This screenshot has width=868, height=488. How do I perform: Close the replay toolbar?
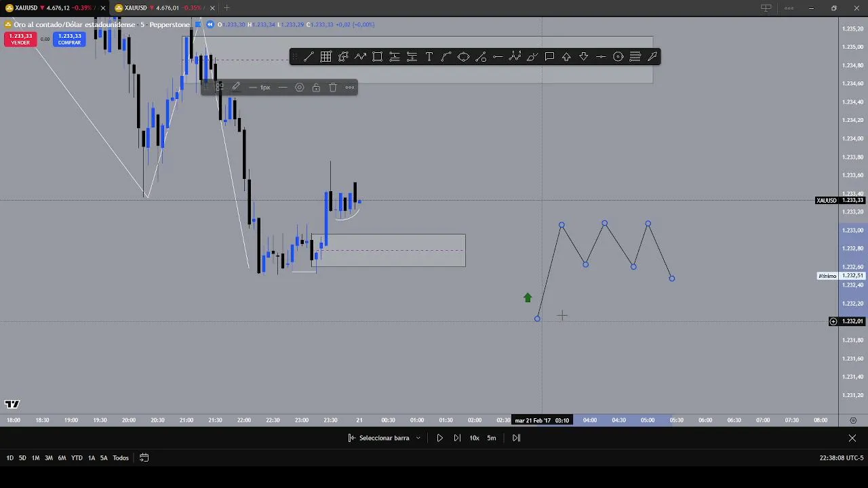coord(852,438)
